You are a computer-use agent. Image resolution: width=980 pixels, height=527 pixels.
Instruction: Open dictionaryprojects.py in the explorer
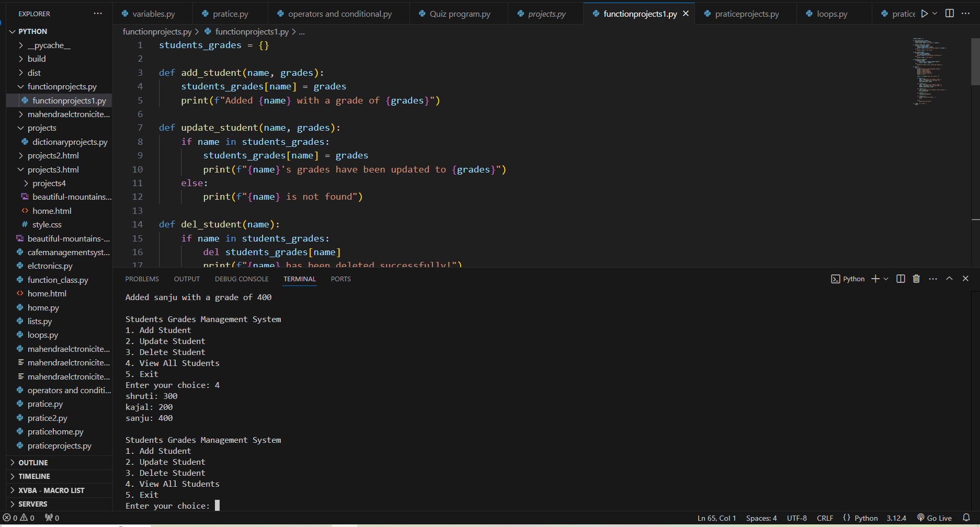[x=59, y=142]
